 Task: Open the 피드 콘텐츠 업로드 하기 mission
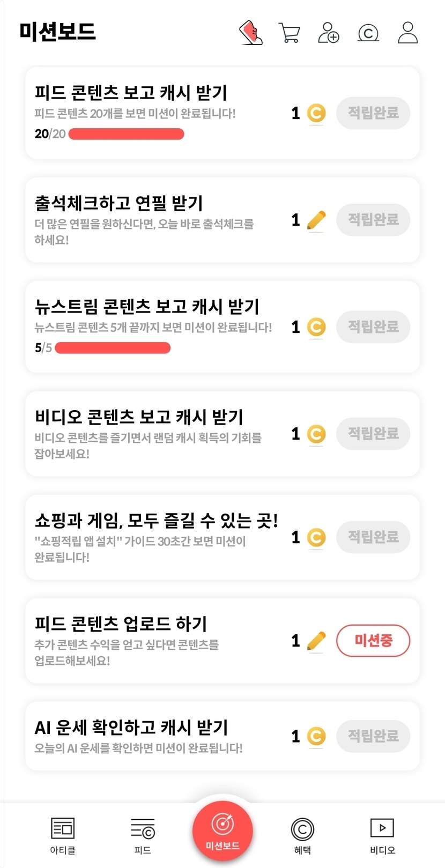pyautogui.click(x=121, y=624)
